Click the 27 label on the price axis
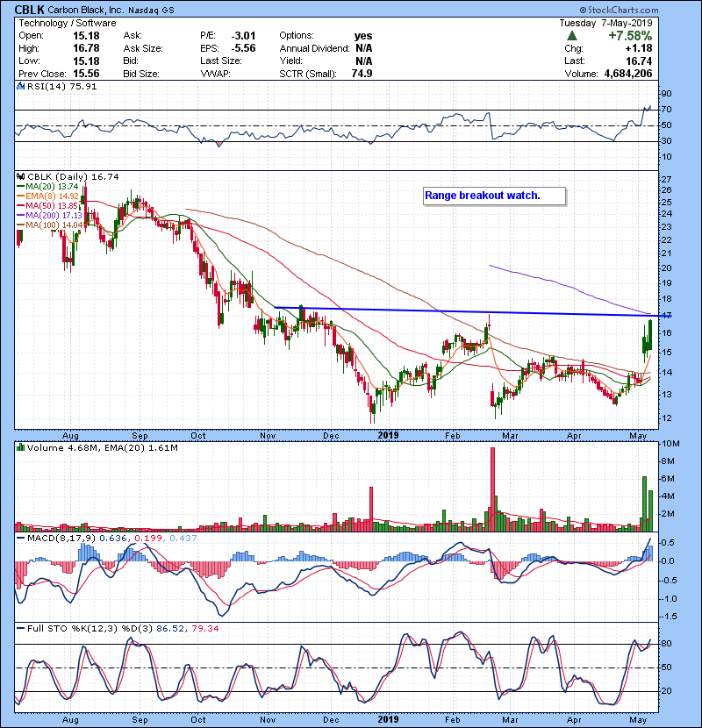The image size is (702, 728). click(666, 179)
